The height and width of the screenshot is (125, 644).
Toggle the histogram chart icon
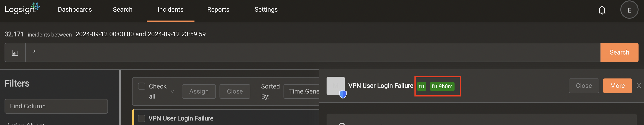coord(15,53)
